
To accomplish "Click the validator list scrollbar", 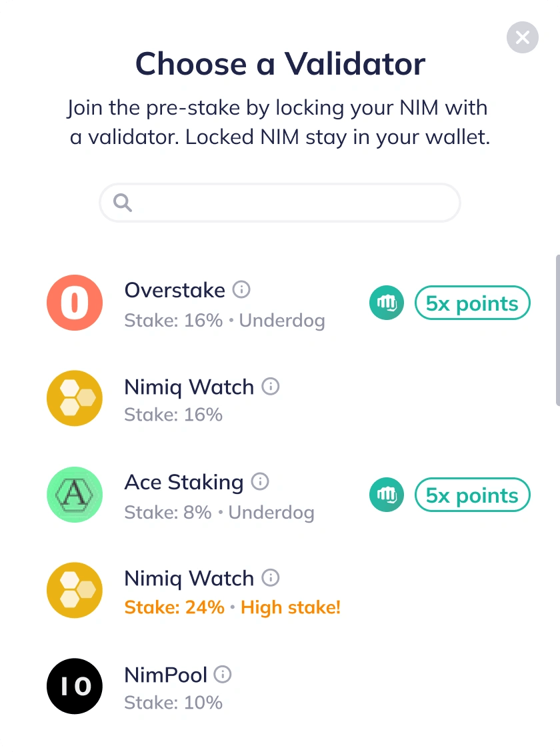I will 557,331.
